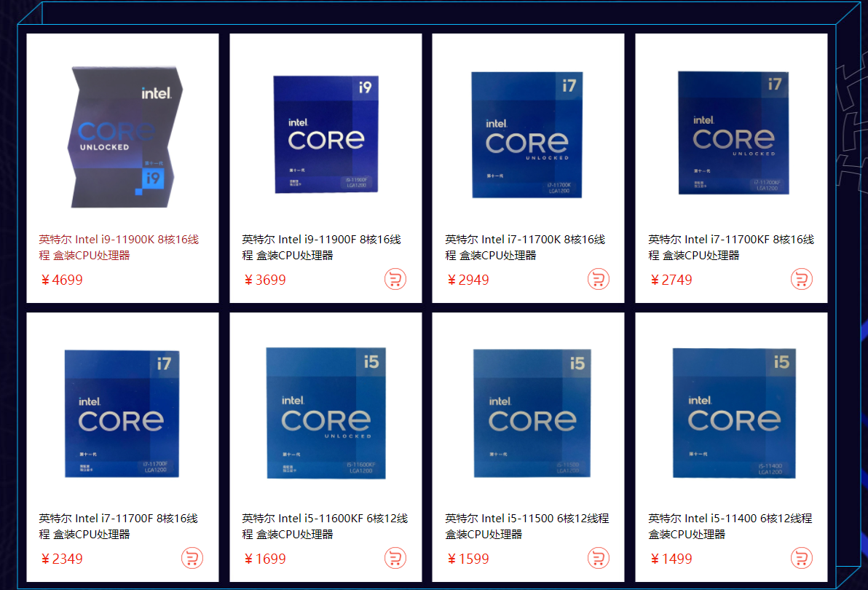Screen dimensions: 868x590
Task: Click the ¥1499 price of i5-11400
Action: coord(671,559)
